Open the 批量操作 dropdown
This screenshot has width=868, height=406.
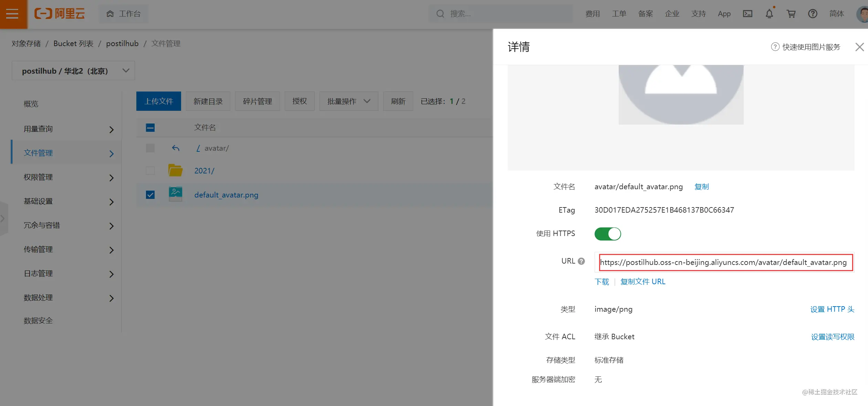click(x=349, y=101)
